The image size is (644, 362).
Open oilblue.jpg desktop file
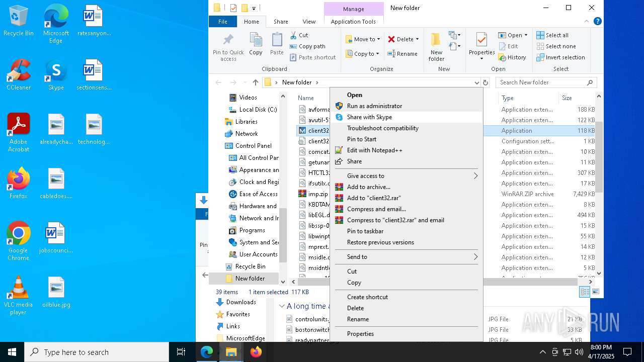56,292
